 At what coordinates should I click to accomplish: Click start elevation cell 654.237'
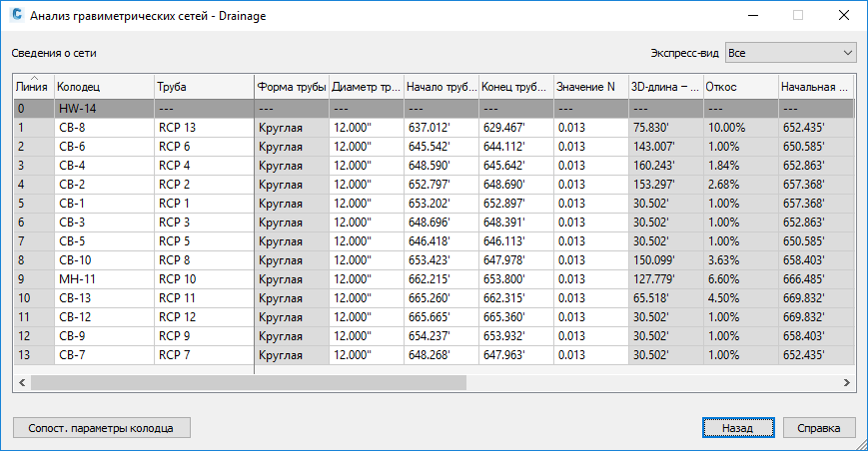(x=441, y=336)
